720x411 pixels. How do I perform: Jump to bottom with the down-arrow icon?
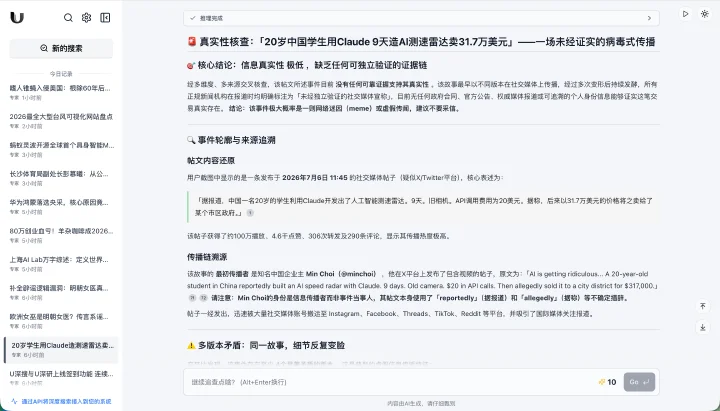click(x=703, y=327)
